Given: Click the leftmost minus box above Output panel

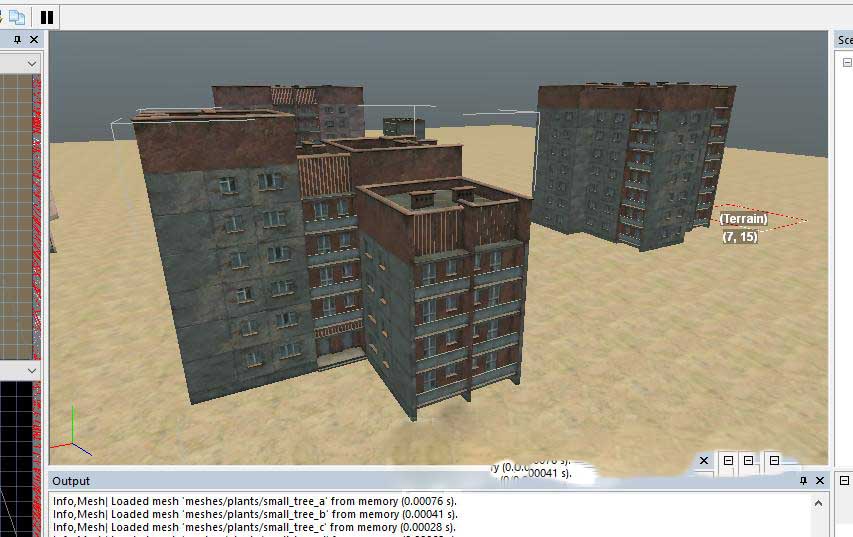Looking at the screenshot, I should (728, 461).
